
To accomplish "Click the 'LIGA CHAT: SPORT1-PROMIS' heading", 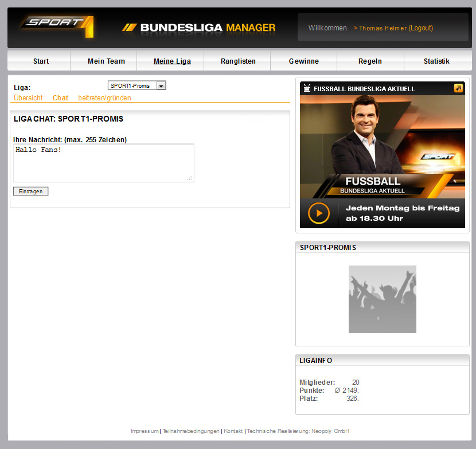I will coord(68,119).
